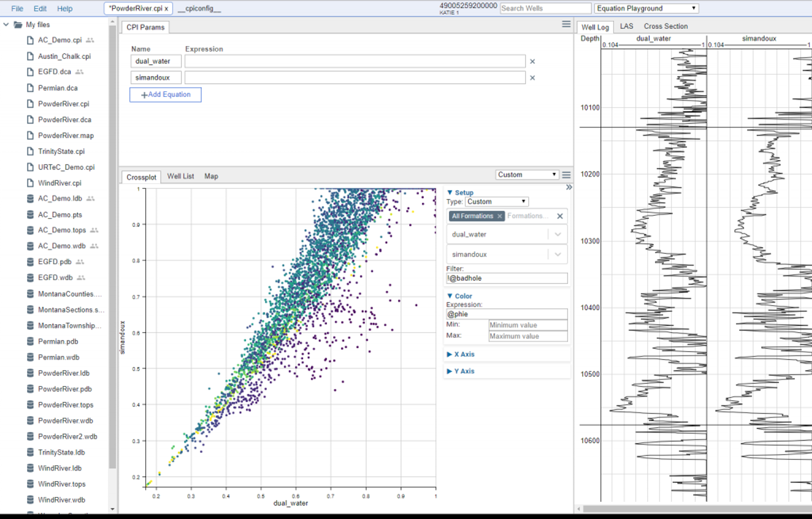The image size is (812, 519).
Task: Collapse the My files folder
Action: pyautogui.click(x=6, y=25)
